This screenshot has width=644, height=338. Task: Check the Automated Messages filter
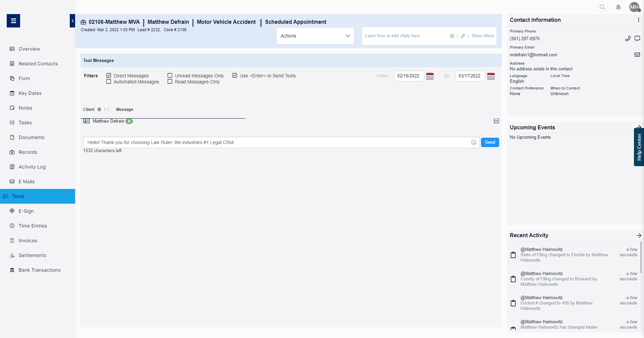coord(108,81)
